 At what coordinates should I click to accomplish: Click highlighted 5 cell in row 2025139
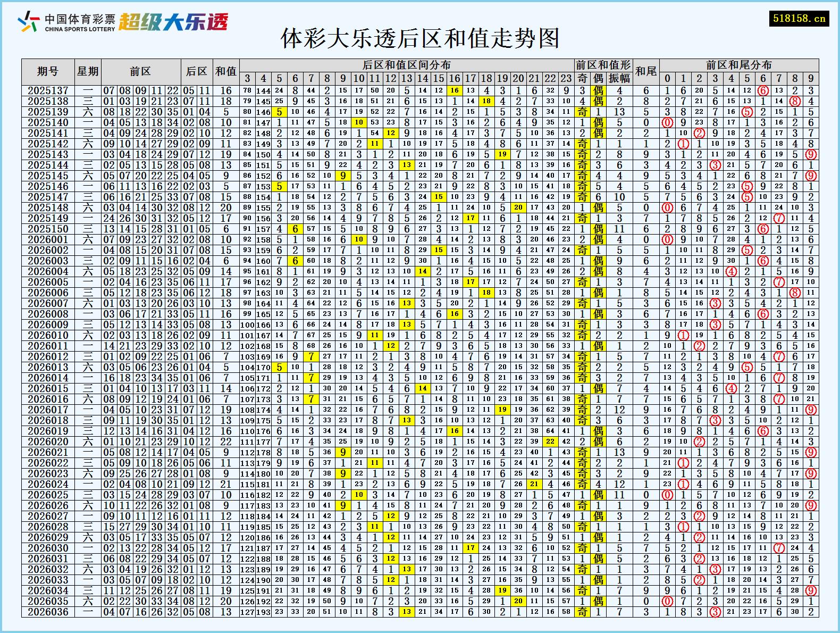[x=279, y=112]
